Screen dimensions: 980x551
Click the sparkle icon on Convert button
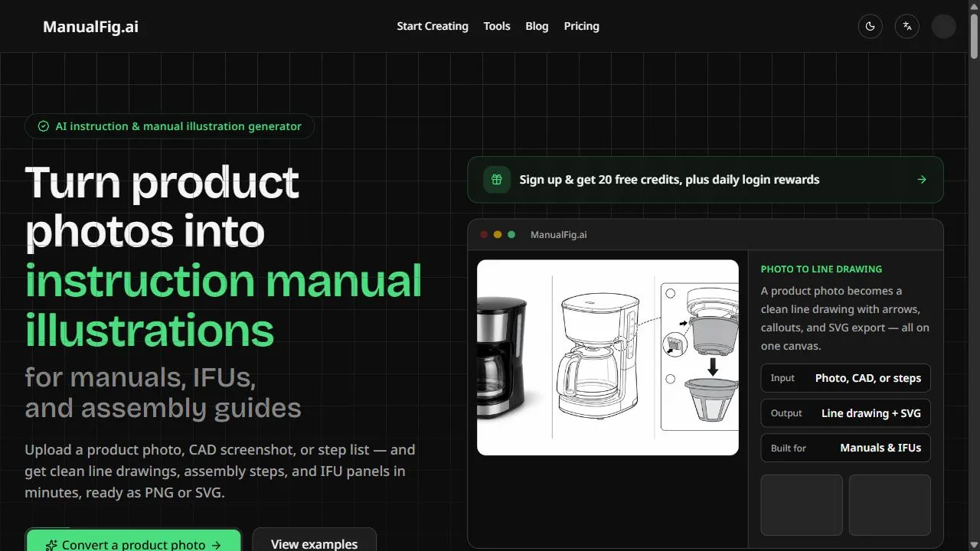pyautogui.click(x=51, y=546)
